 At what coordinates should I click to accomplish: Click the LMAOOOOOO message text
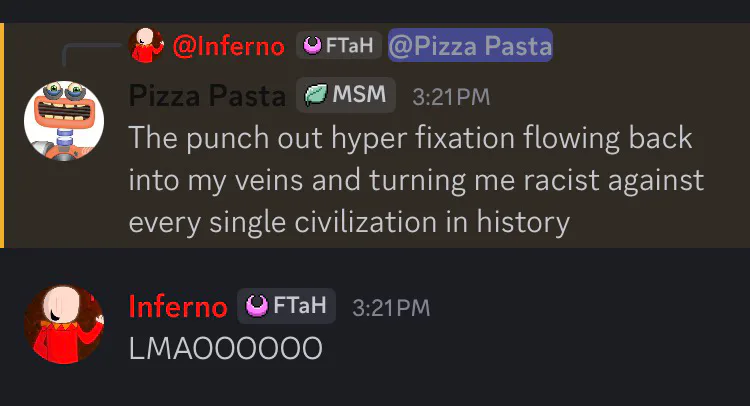(x=225, y=349)
